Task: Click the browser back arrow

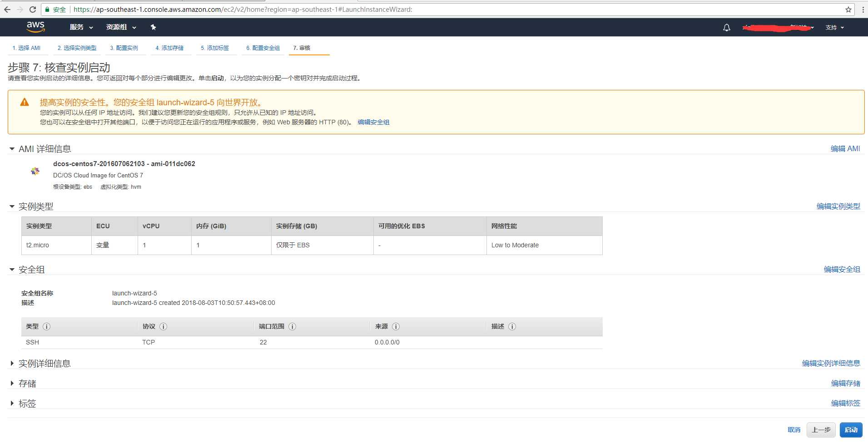Action: [7, 9]
